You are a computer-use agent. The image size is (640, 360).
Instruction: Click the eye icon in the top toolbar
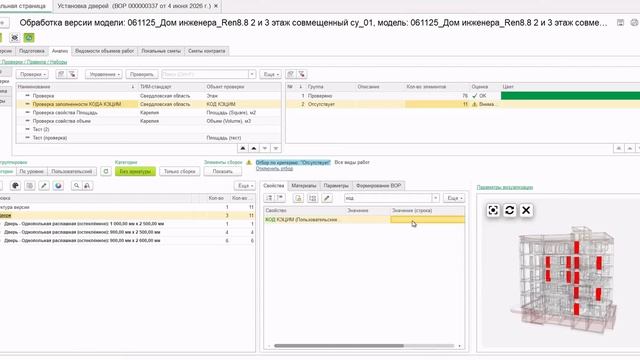tap(15, 38)
